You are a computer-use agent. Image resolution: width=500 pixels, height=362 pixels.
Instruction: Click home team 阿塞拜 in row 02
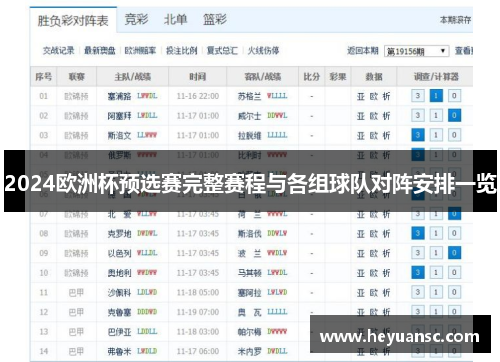pos(119,116)
